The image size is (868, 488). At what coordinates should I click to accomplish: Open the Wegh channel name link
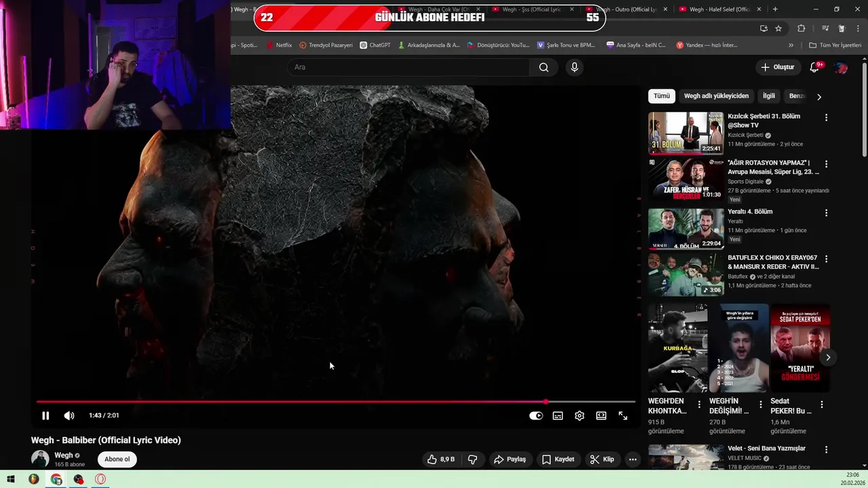click(x=63, y=455)
